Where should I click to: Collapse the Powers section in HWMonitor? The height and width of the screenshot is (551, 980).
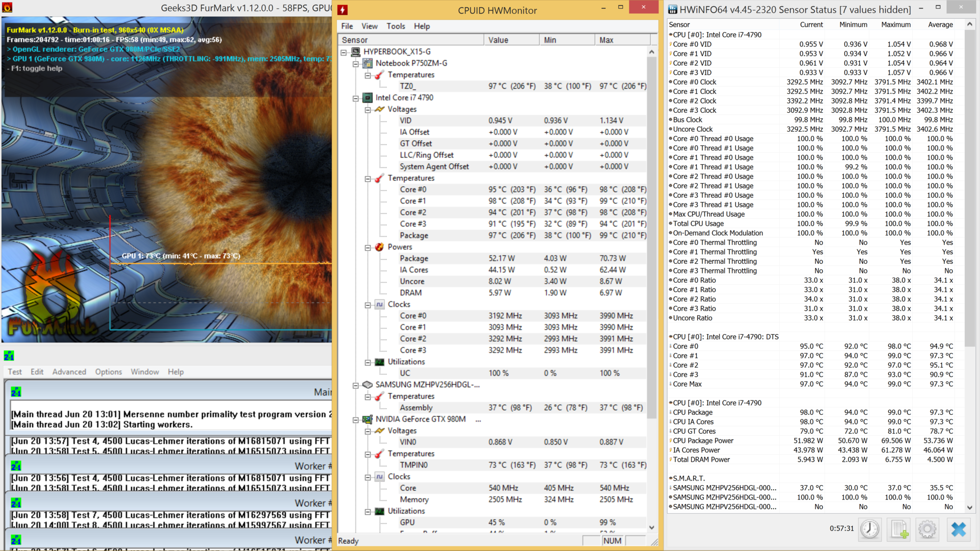[x=367, y=247]
